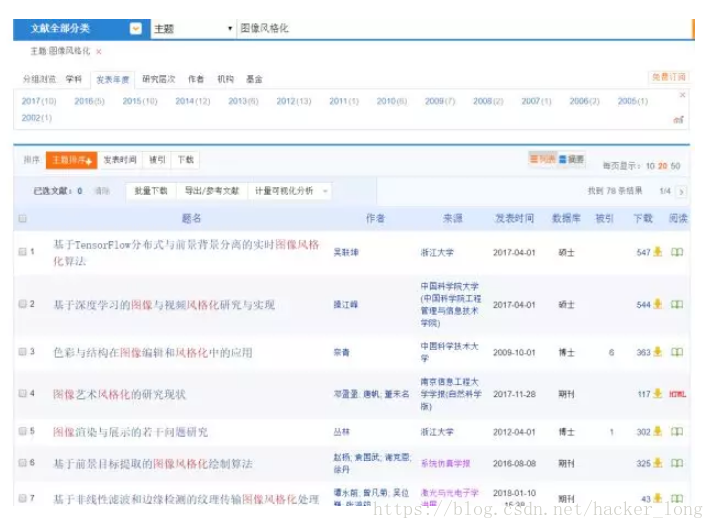The image size is (714, 529).
Task: Filter results by year 2002(1)
Action: (36, 118)
